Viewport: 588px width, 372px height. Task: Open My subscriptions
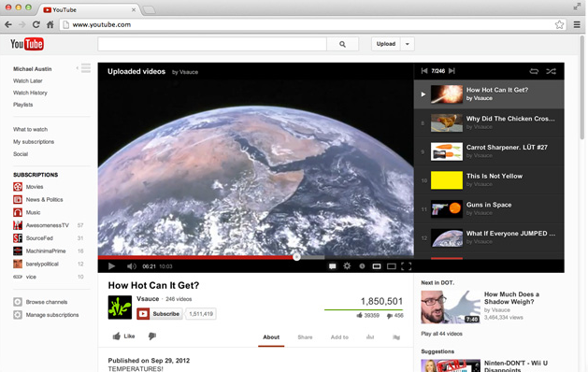[x=34, y=142]
